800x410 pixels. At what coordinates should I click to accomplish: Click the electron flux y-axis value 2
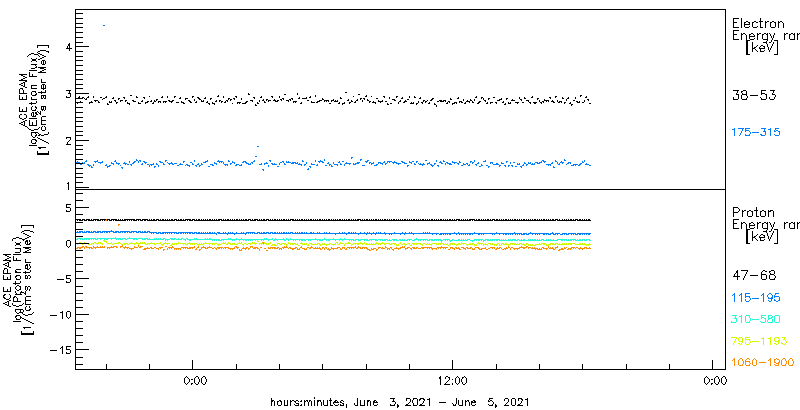pos(67,141)
